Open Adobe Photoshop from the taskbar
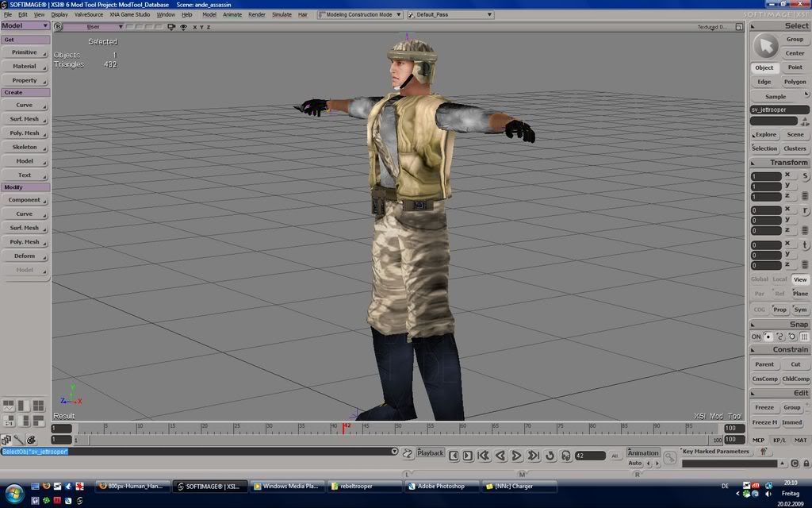This screenshot has height=508, width=812. click(x=441, y=487)
